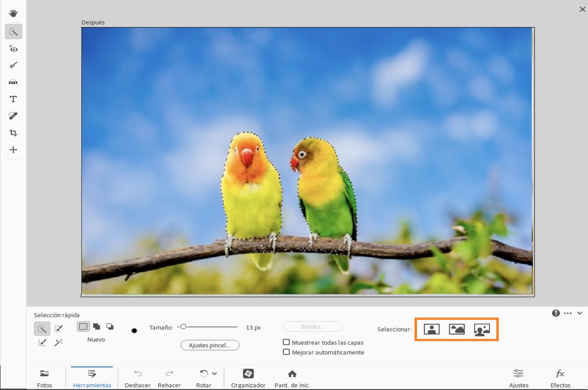Click the Select Subject icon

point(432,329)
